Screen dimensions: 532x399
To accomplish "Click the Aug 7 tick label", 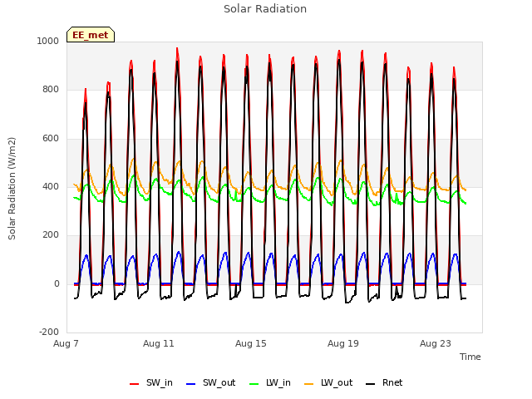I will pyautogui.click(x=66, y=343).
